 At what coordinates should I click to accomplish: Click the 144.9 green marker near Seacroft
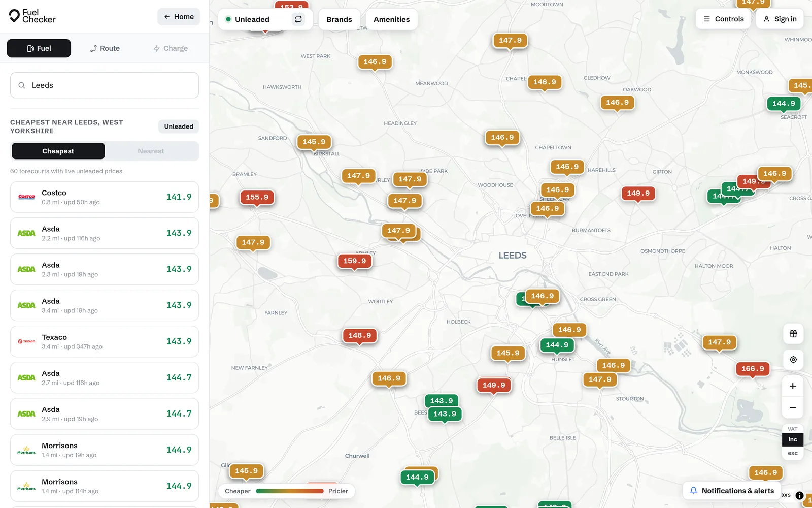tap(784, 104)
